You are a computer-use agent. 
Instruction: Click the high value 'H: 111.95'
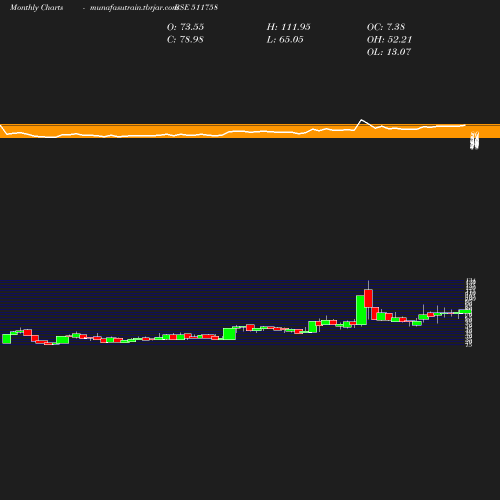289,27
